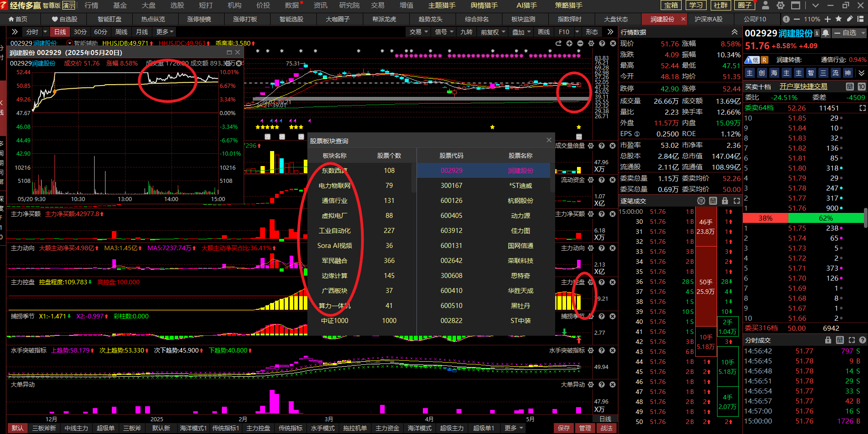
Task: Open the gear icon above main K-line chart
Action: [x=591, y=43]
